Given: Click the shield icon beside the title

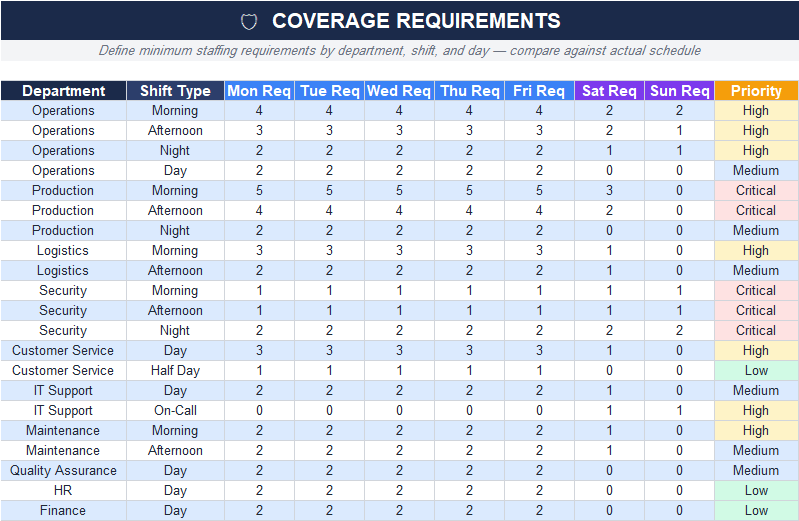Looking at the screenshot, I should pos(249,21).
